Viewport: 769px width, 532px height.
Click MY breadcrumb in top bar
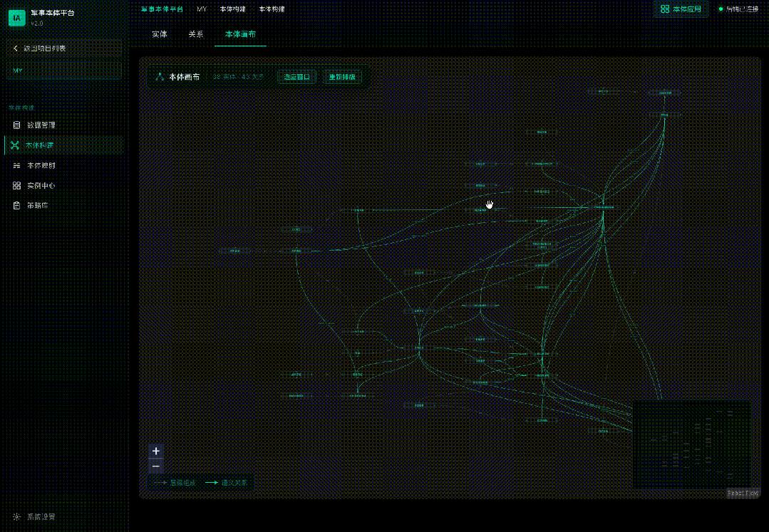coord(202,9)
